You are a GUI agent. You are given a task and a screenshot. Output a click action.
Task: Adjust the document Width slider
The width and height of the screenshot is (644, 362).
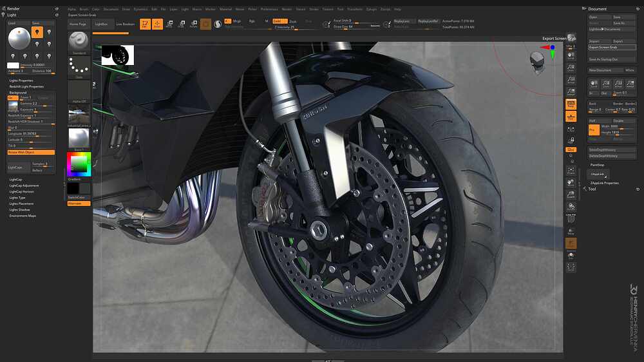618,126
